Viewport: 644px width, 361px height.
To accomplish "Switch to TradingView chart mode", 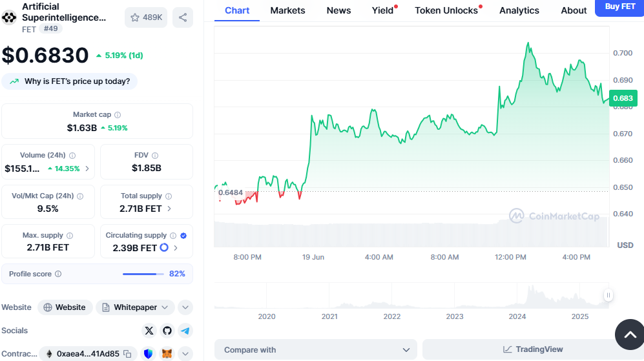I will pyautogui.click(x=533, y=349).
